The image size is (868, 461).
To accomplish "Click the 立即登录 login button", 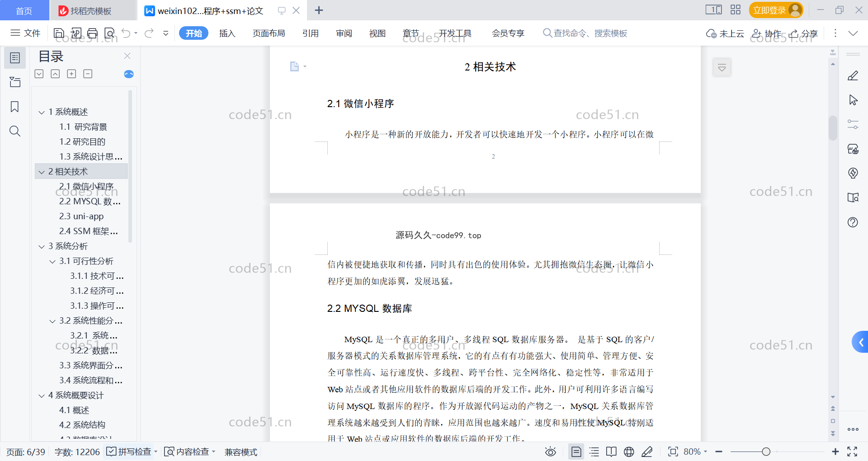I will coord(776,10).
